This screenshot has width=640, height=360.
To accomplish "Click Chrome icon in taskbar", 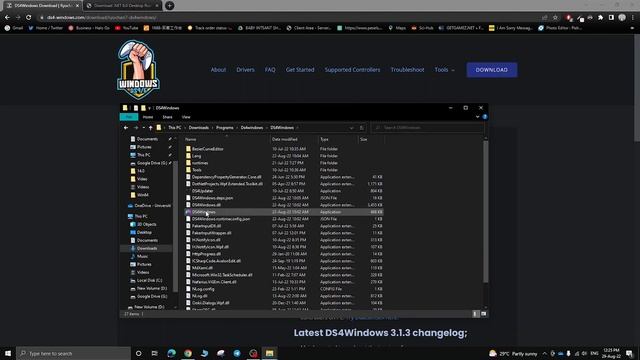I will [188, 353].
